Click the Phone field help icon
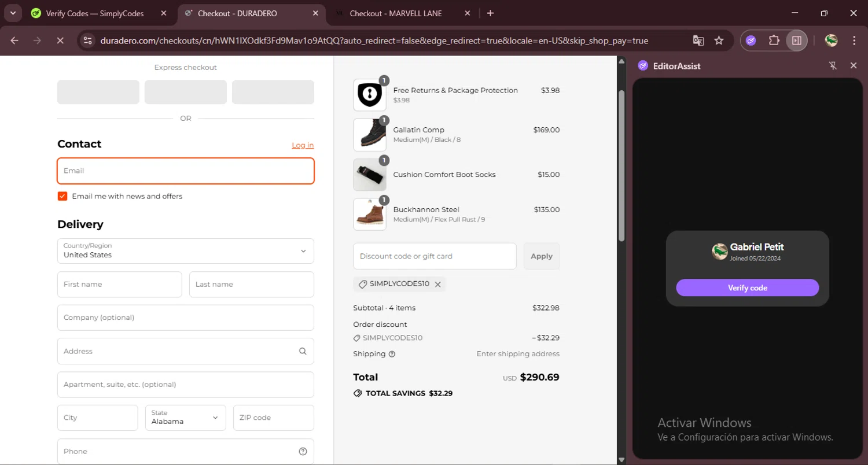The width and height of the screenshot is (868, 465). point(303,452)
